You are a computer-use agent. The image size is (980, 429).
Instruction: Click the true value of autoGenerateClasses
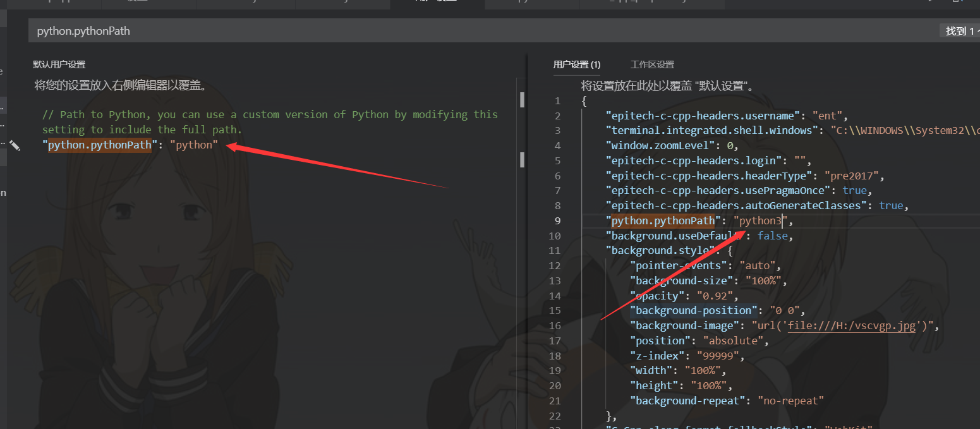891,205
